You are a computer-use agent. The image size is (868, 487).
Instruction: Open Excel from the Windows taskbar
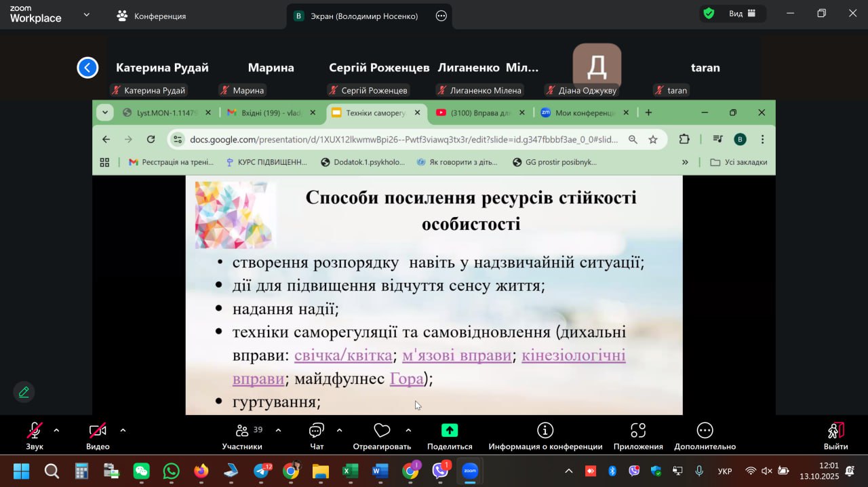click(350, 471)
